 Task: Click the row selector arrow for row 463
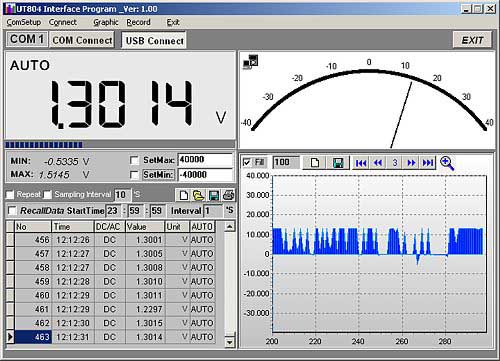(x=10, y=337)
